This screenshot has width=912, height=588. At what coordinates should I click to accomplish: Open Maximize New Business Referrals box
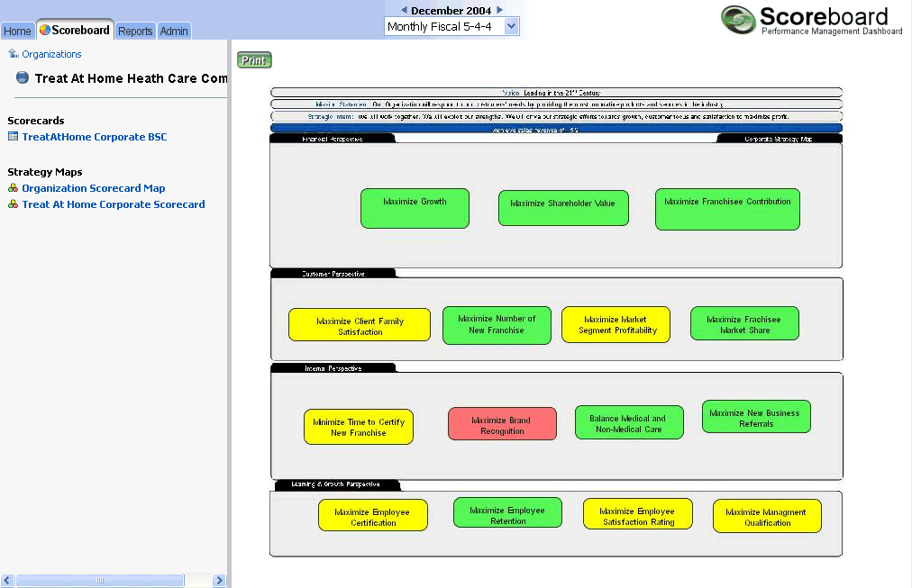click(x=756, y=417)
